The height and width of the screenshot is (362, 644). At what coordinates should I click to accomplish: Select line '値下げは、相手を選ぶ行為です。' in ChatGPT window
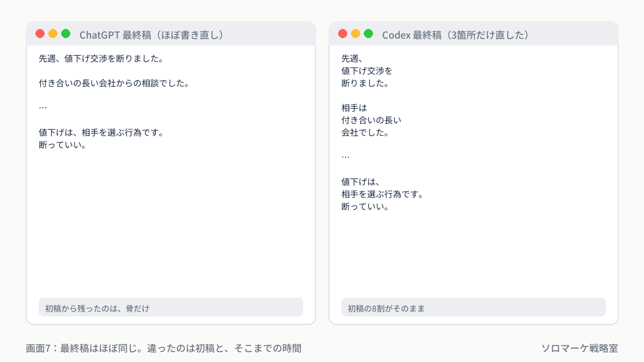(x=101, y=132)
